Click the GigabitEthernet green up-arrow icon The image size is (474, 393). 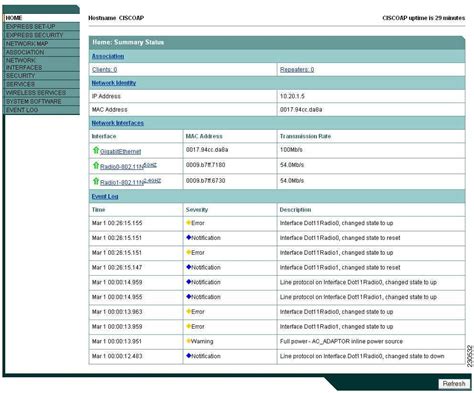pyautogui.click(x=96, y=150)
